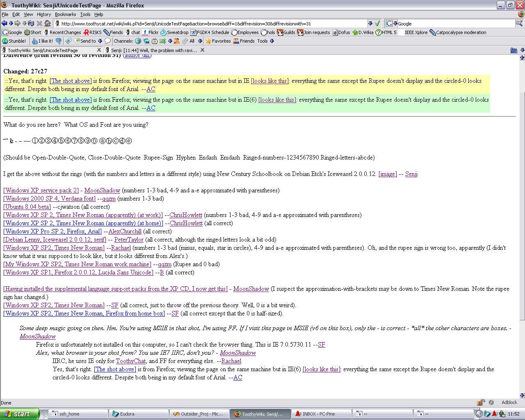525x420 pixels.
Task: Click the green Go checkmark beside URL
Action: (377, 23)
